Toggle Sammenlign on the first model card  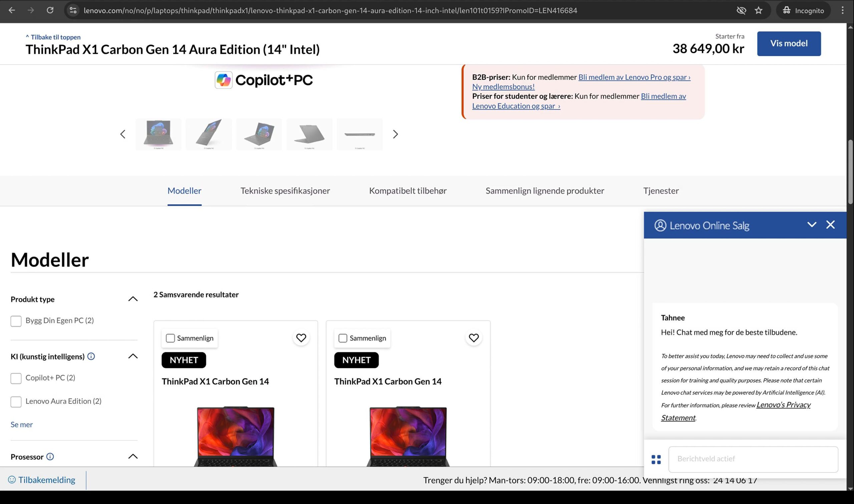click(170, 338)
